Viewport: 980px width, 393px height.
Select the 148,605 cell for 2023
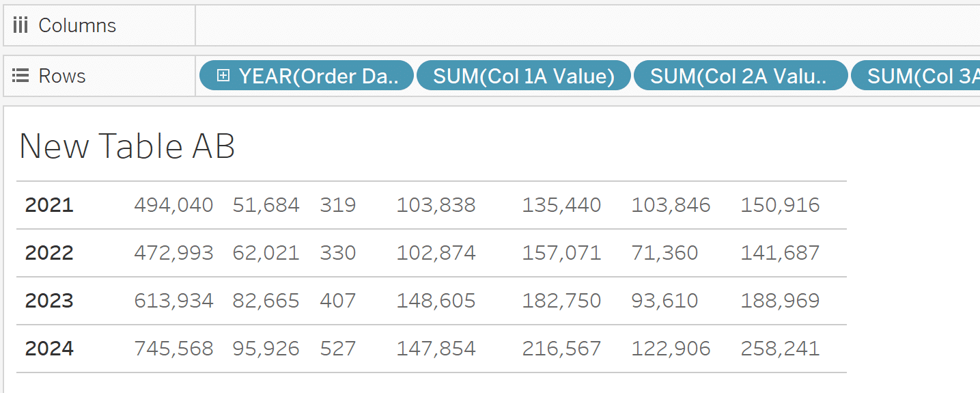[436, 301]
